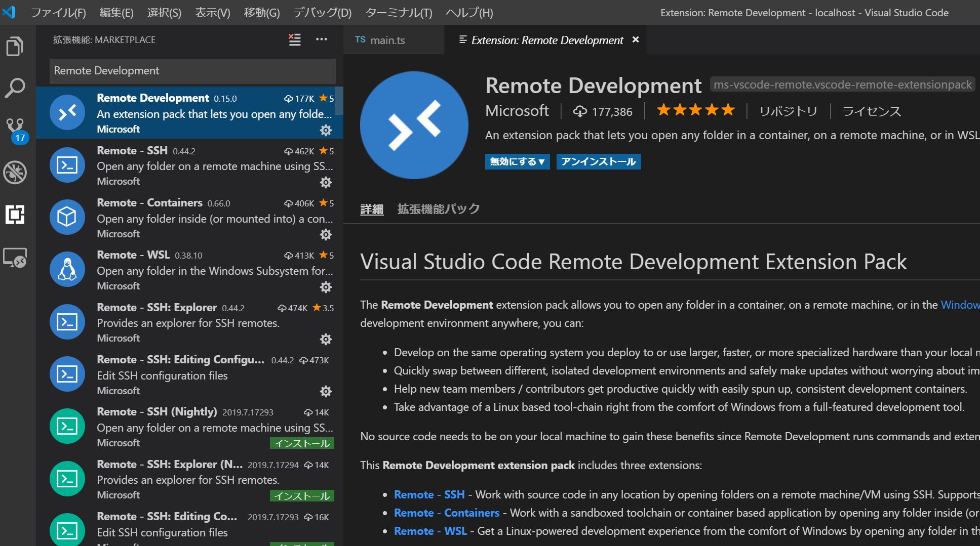Image resolution: width=980 pixels, height=546 pixels.
Task: Select Remote - SSH: Editing Configu... 0.44.2 entry
Action: coord(189,374)
